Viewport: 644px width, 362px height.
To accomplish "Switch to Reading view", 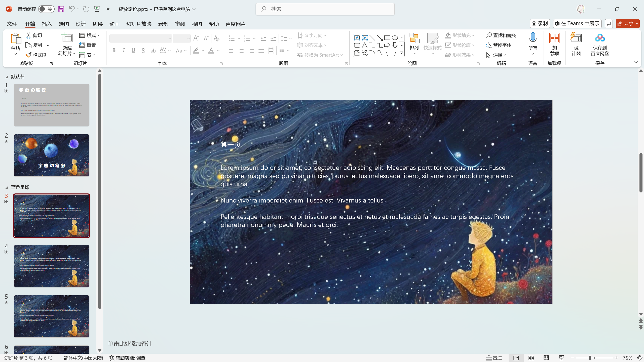I will [546, 358].
